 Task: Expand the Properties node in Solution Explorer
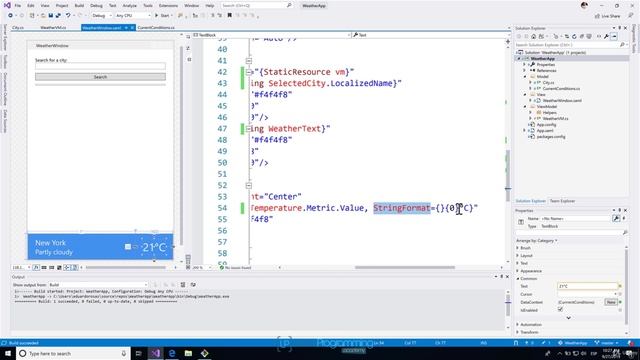[525, 64]
